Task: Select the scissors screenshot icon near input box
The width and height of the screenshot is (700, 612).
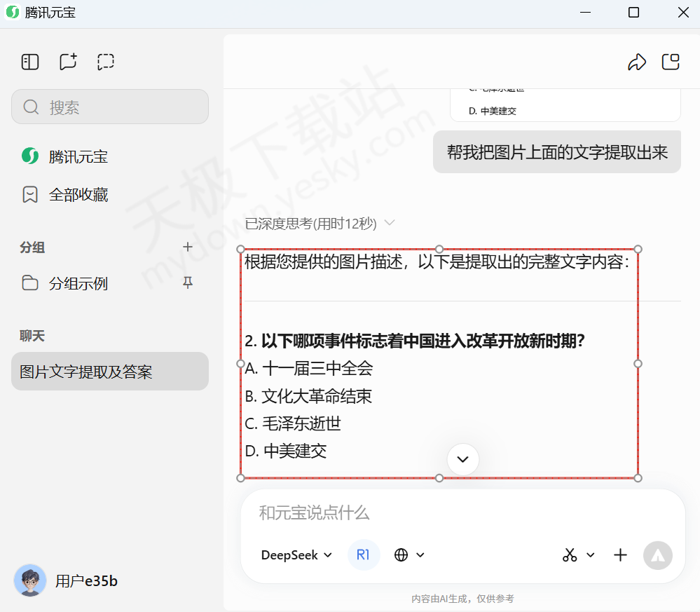Action: 571,555
